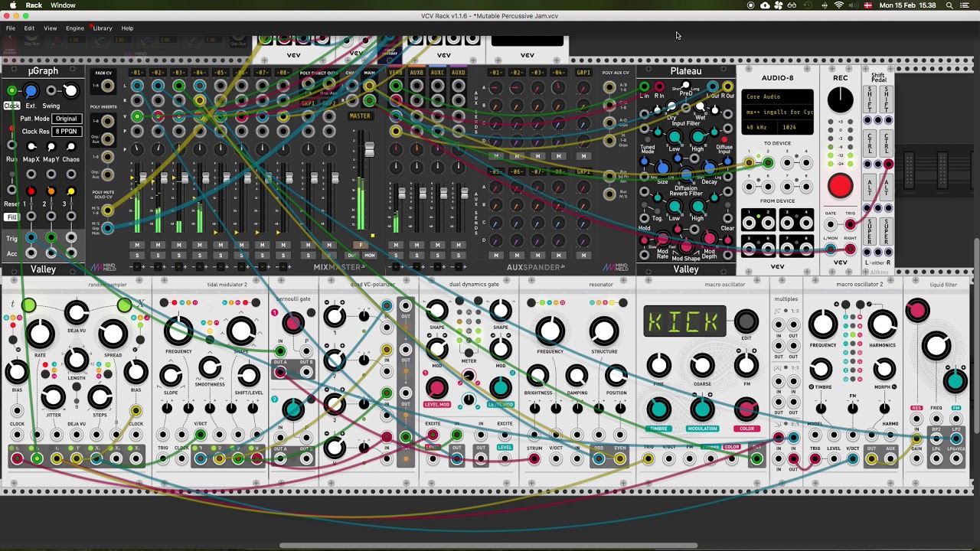The width and height of the screenshot is (980, 551).
Task: Open the Apple menu
Action: (13, 5)
